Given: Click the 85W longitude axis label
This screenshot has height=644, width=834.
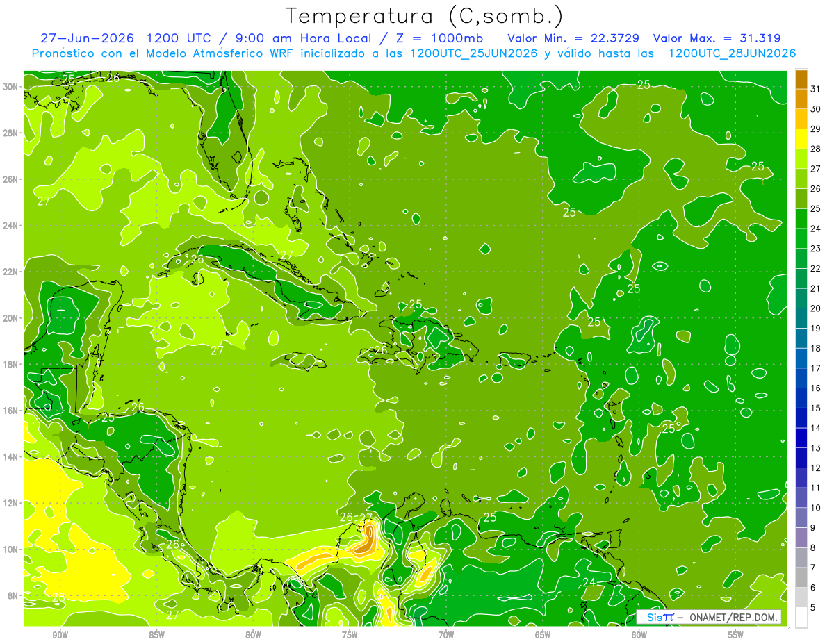Looking at the screenshot, I should (x=157, y=635).
